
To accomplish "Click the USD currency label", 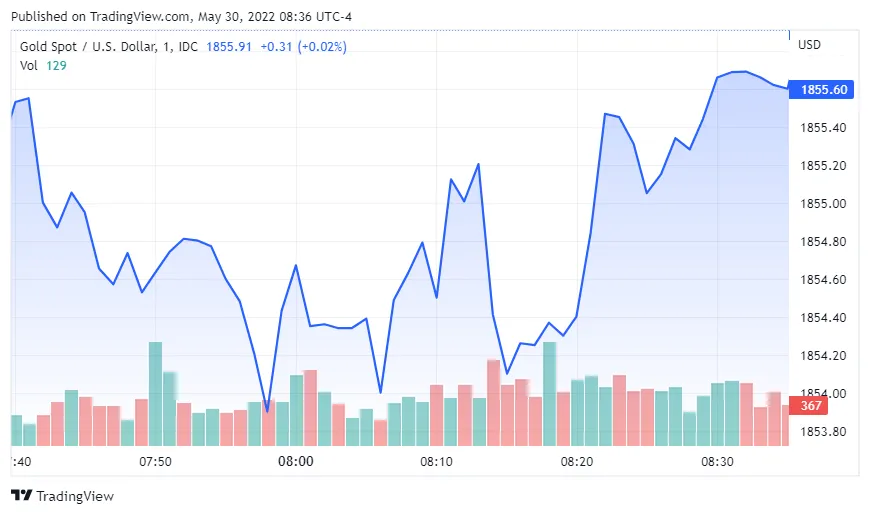I will (x=809, y=44).
